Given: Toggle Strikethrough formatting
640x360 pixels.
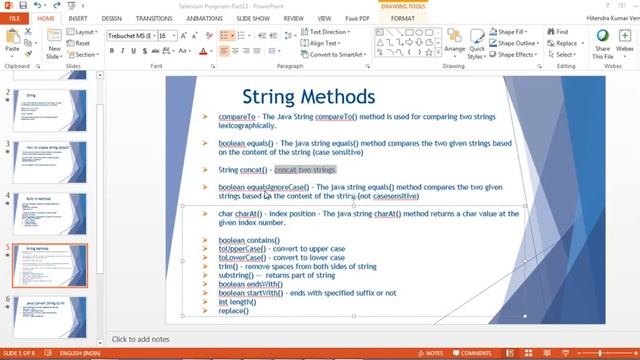Looking at the screenshot, I should 156,51.
